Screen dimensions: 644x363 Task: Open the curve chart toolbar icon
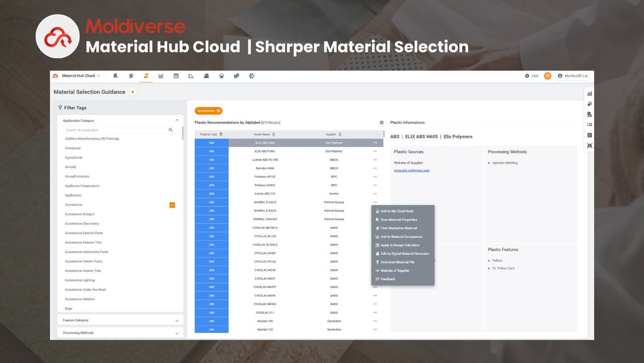(191, 76)
